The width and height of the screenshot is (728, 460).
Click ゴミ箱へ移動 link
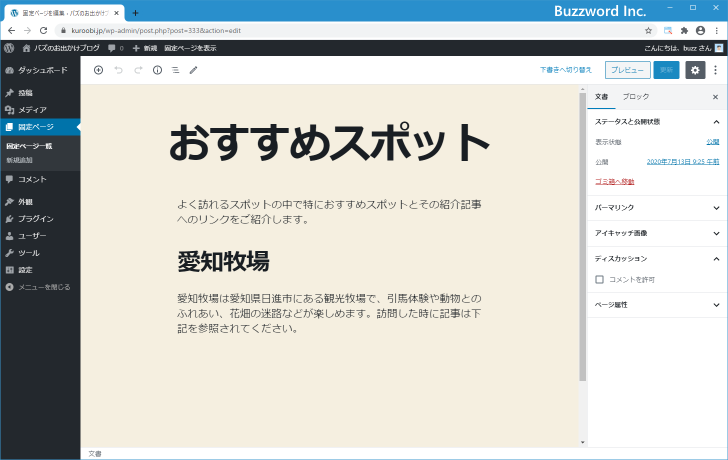[x=615, y=181]
